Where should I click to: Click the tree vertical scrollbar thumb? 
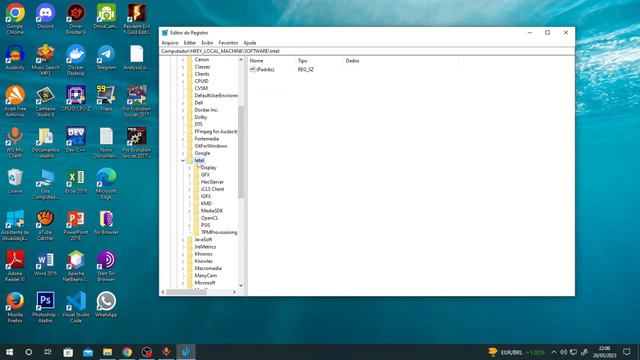[x=241, y=152]
